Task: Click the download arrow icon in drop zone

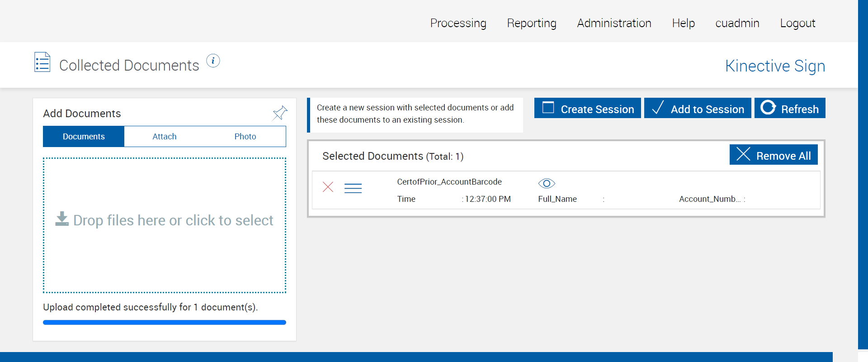Action: click(x=62, y=219)
